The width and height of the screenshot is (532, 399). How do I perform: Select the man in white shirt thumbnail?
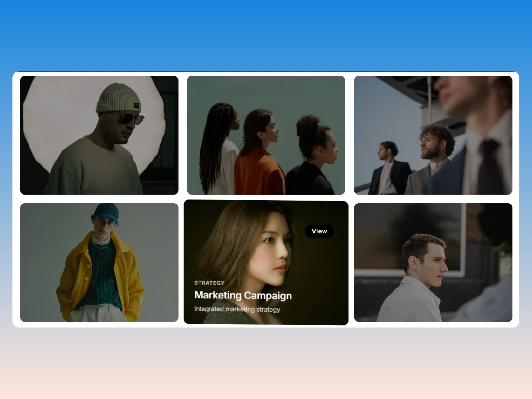433,262
